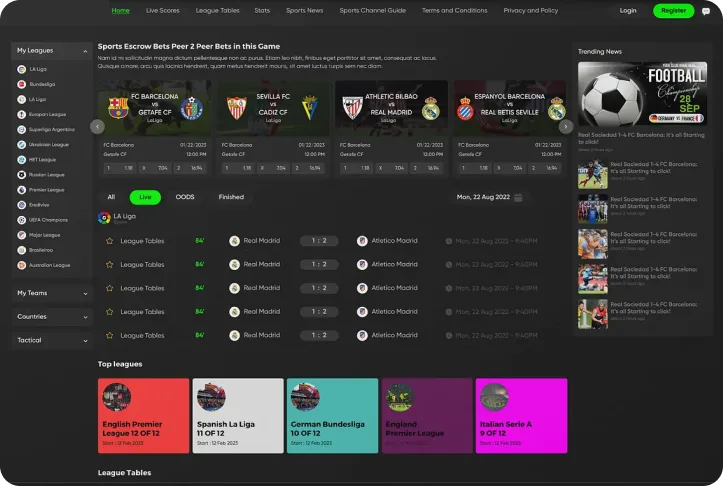Select the Live matches filter

tap(145, 197)
